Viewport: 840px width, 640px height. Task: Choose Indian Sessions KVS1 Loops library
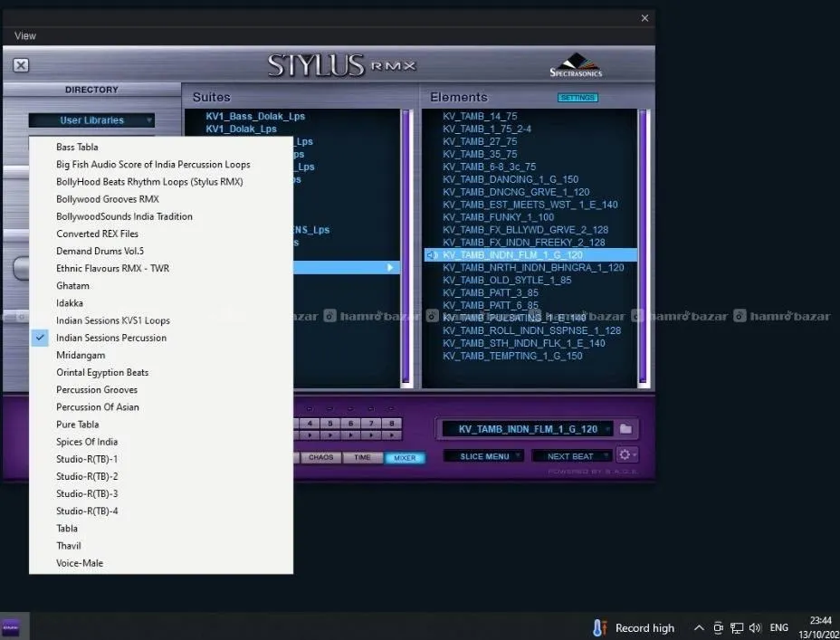[x=161, y=320]
